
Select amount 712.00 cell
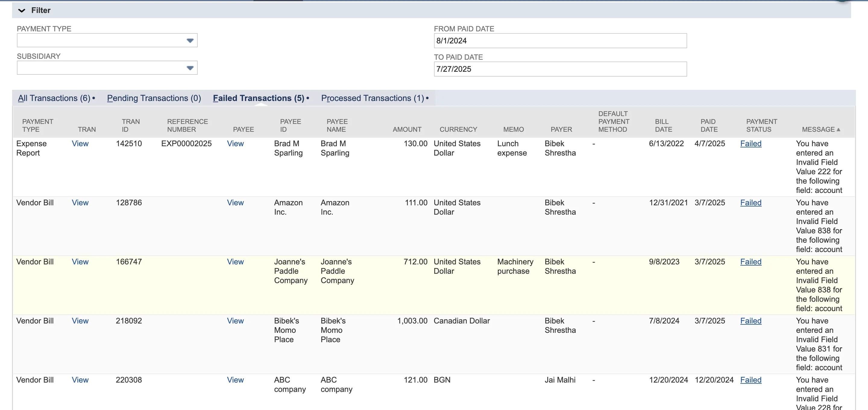point(416,262)
